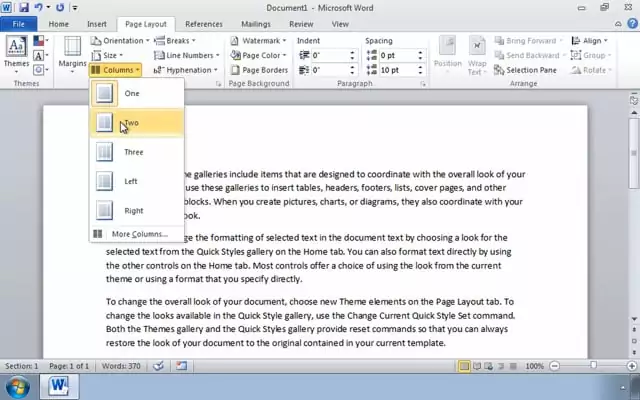Switch to Print Layout view
Image resolution: width=640 pixels, height=400 pixels.
464,366
